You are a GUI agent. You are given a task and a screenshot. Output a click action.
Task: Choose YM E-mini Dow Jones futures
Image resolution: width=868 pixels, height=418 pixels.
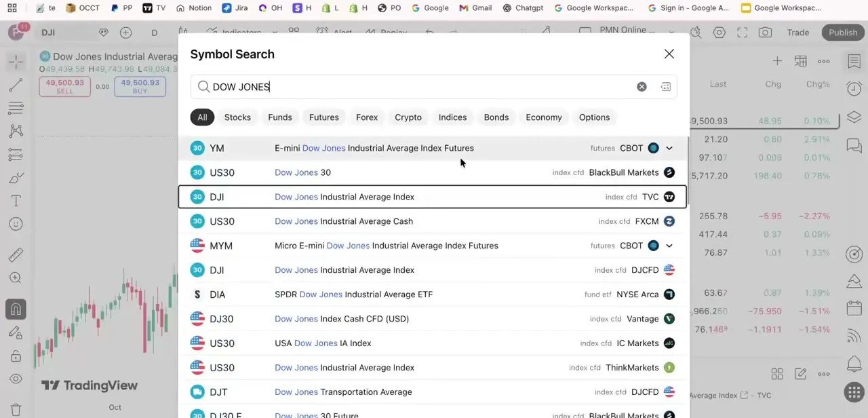coord(433,148)
